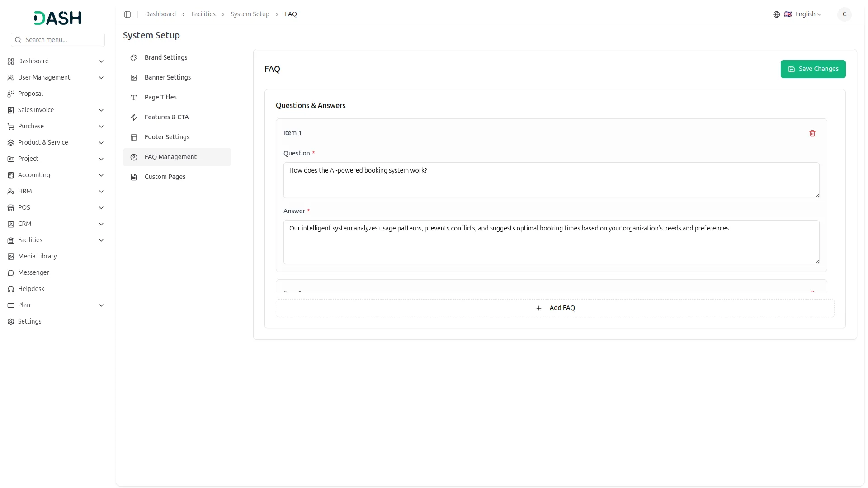868x488 pixels.
Task: Switch to Custom Pages section
Action: pyautogui.click(x=165, y=177)
